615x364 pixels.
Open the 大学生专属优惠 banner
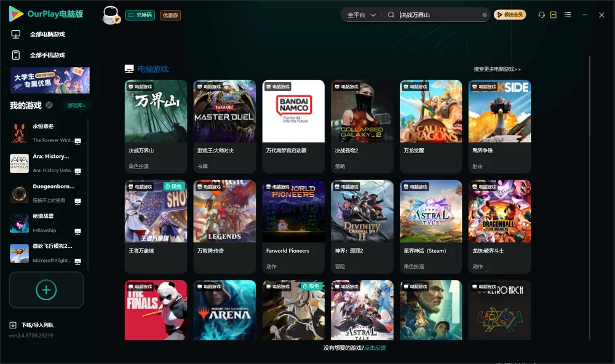50,80
